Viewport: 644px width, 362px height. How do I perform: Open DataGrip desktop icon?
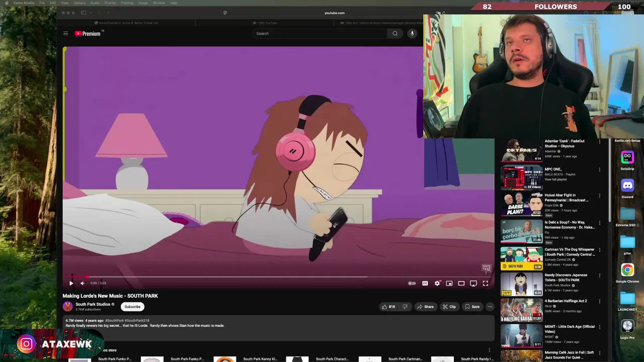627,157
